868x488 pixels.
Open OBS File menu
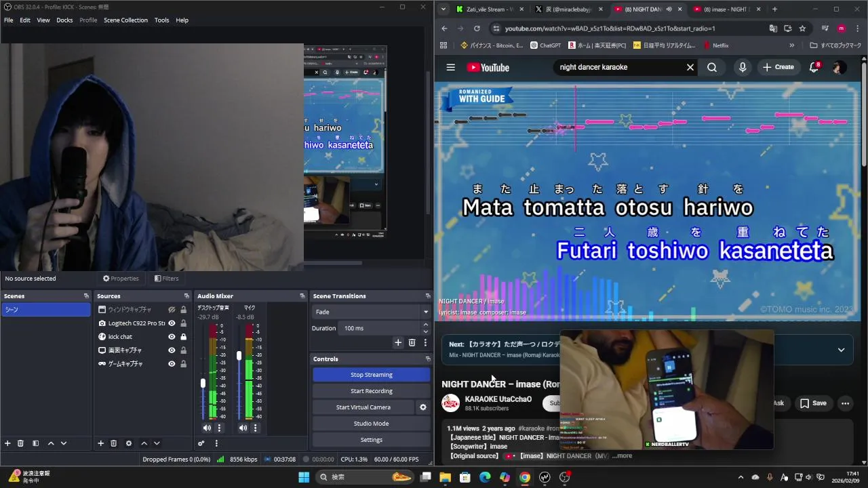pyautogui.click(x=8, y=20)
